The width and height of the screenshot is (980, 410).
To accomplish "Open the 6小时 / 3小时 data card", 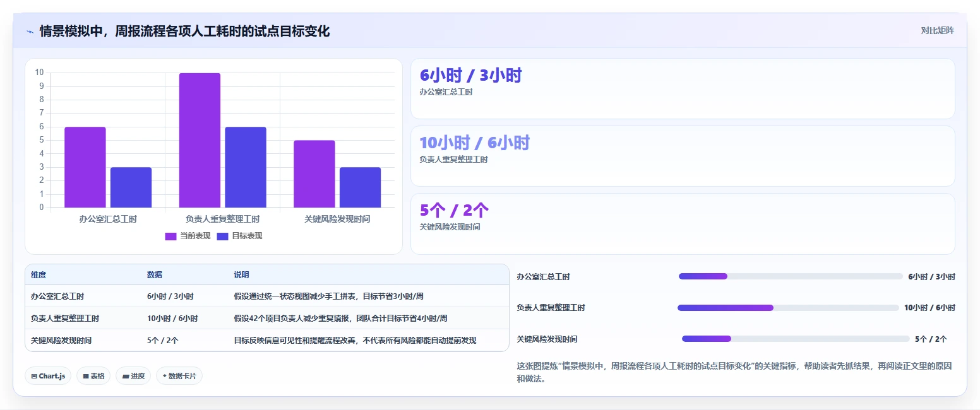I will pos(683,89).
